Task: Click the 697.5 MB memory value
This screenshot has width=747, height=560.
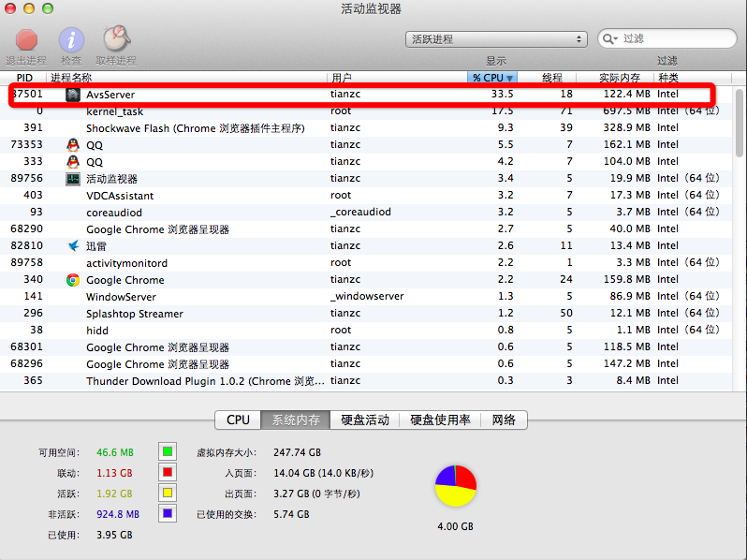Action: click(x=626, y=111)
